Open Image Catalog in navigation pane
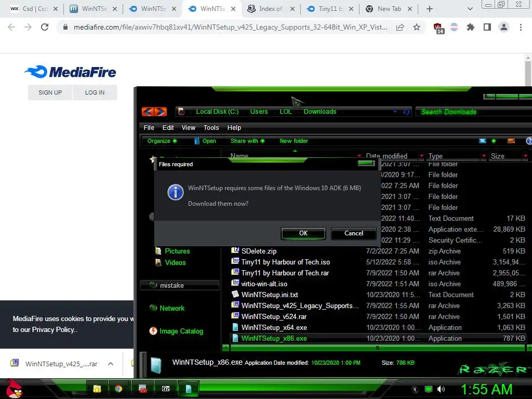 [181, 331]
